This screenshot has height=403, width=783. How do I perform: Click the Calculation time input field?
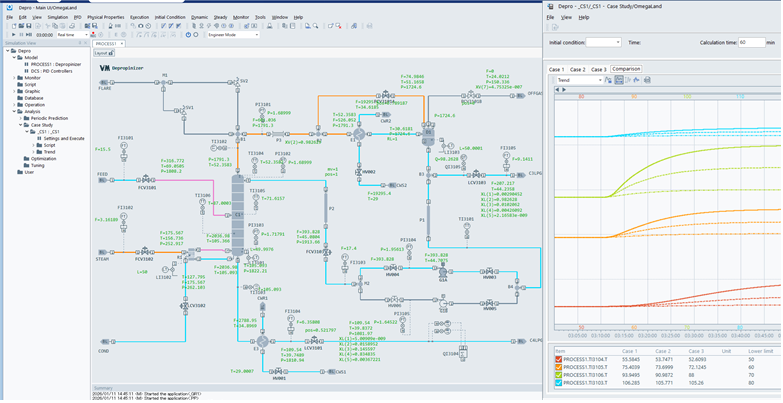[750, 43]
